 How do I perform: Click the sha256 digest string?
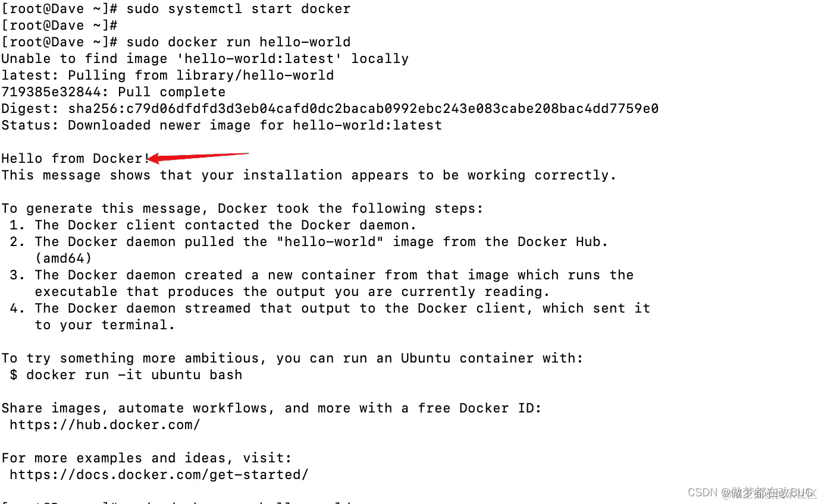click(x=363, y=108)
